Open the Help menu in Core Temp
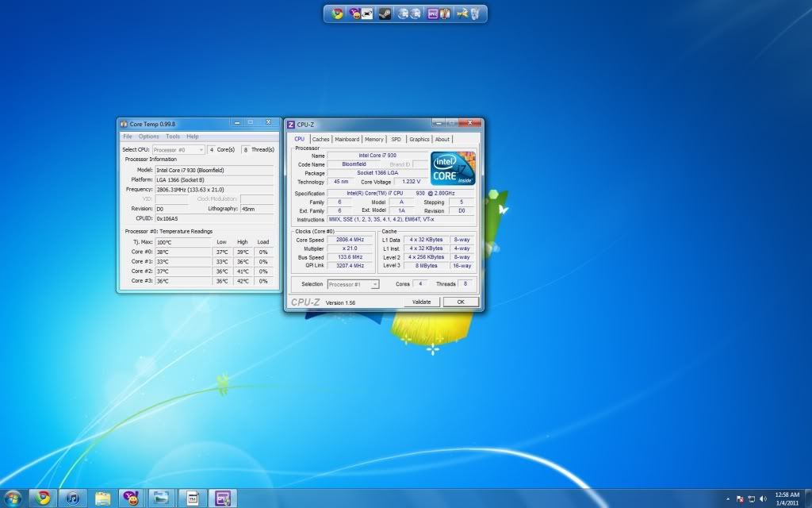 click(x=193, y=137)
